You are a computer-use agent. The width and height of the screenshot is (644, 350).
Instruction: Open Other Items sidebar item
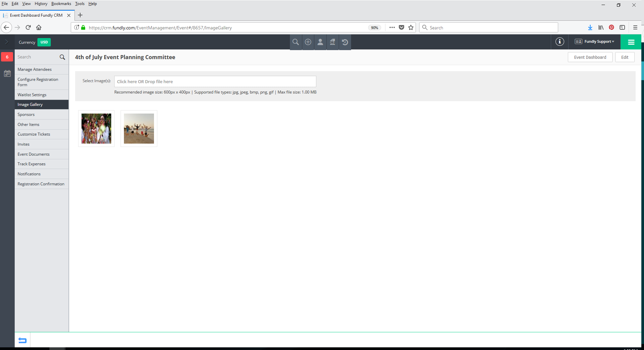click(41, 125)
